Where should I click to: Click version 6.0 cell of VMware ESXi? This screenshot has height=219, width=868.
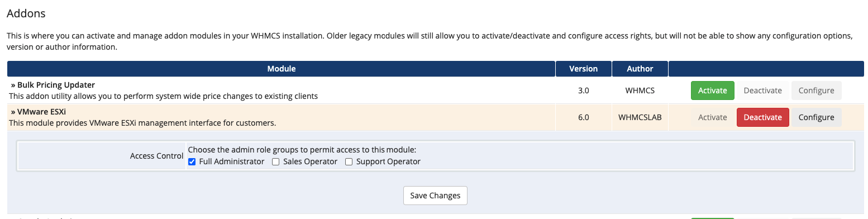pos(583,117)
